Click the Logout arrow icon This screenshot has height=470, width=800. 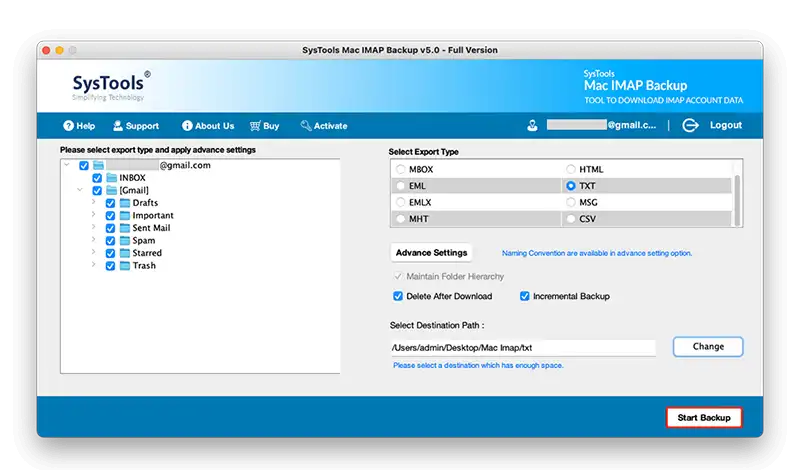(690, 125)
